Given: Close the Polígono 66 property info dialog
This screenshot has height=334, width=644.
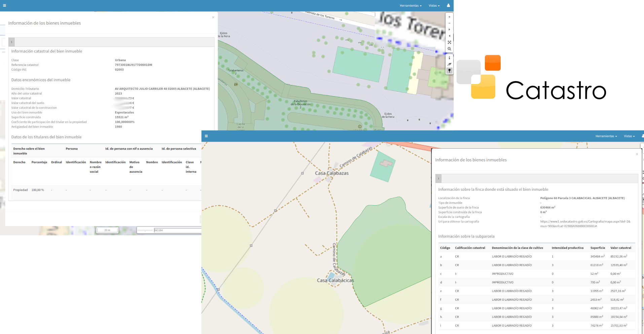Looking at the screenshot, I should click(637, 154).
